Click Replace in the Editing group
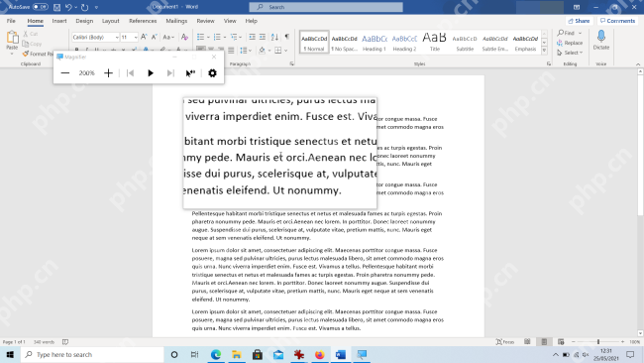644x363 pixels. (x=570, y=43)
